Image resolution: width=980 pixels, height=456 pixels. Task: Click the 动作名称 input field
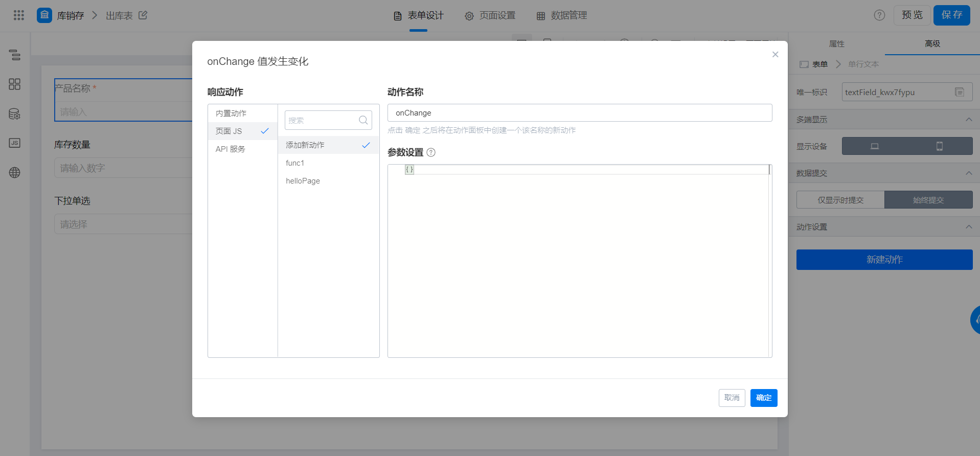(580, 113)
